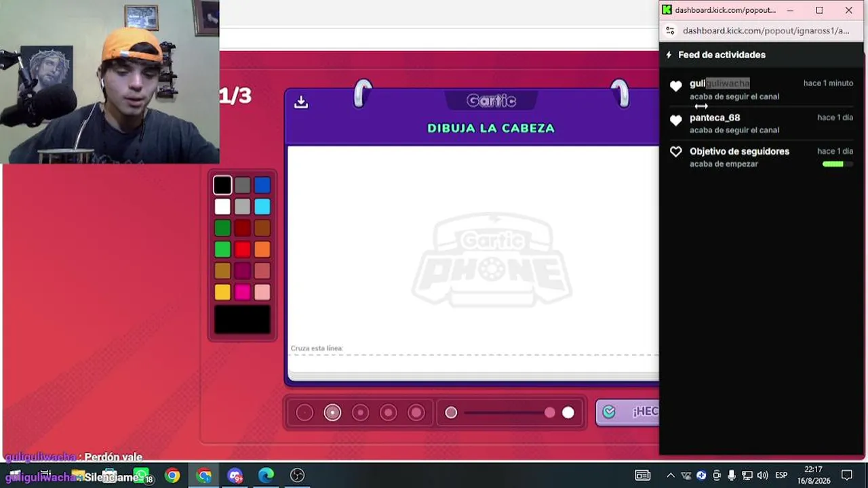Open the volume speaker tray icon
The width and height of the screenshot is (868, 488).
(x=762, y=476)
